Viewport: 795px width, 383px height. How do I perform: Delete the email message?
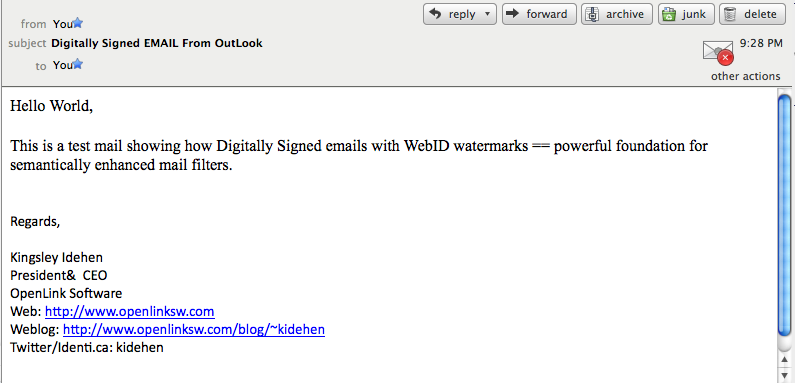point(752,14)
